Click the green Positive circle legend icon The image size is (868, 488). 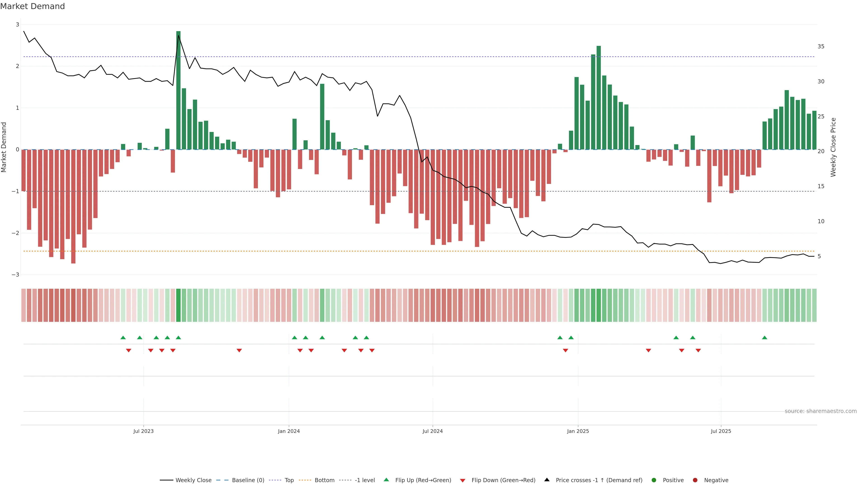pyautogui.click(x=654, y=480)
